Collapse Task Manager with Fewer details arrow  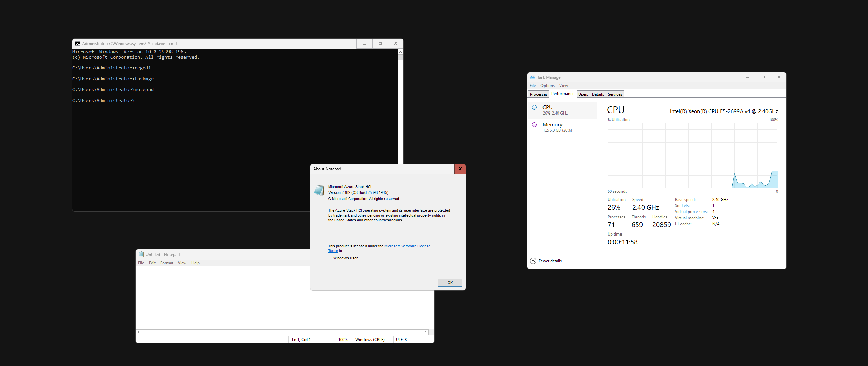point(533,261)
